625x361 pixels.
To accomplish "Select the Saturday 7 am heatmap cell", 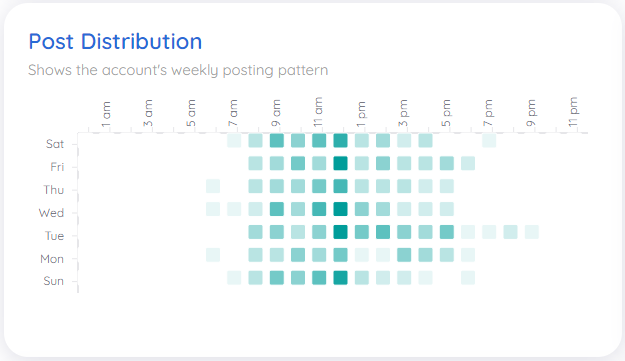I will click(234, 141).
